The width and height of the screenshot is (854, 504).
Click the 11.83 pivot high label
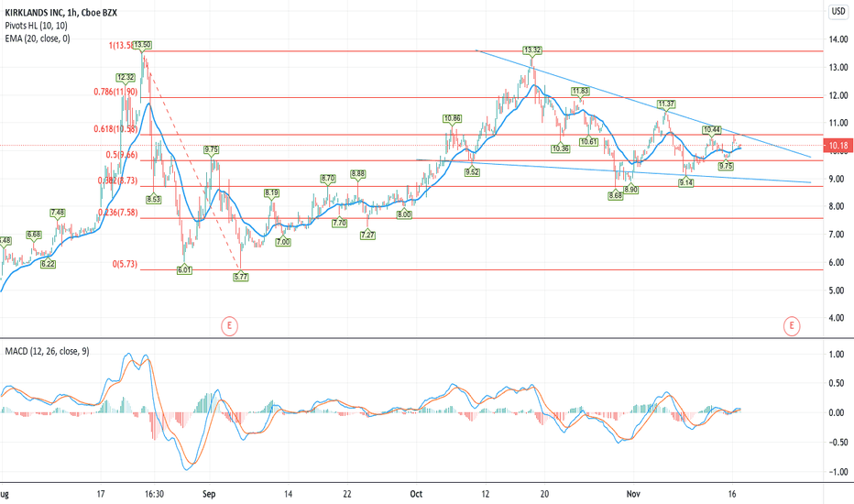580,91
